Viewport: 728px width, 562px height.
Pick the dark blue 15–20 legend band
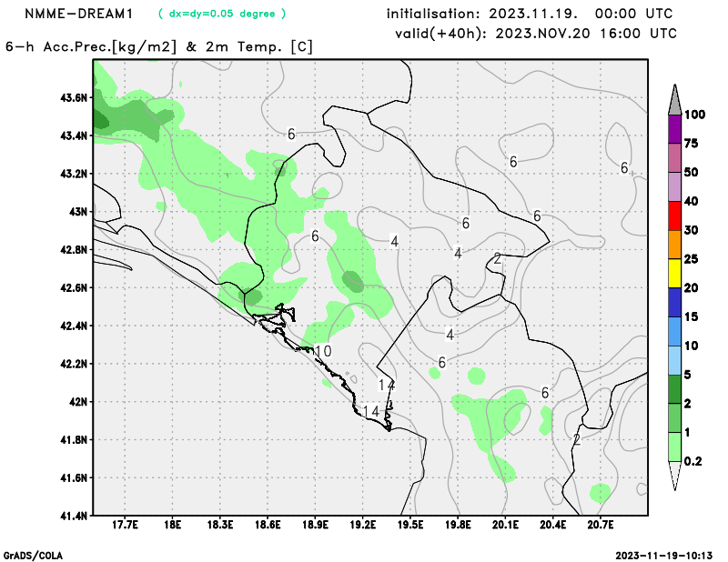674,303
